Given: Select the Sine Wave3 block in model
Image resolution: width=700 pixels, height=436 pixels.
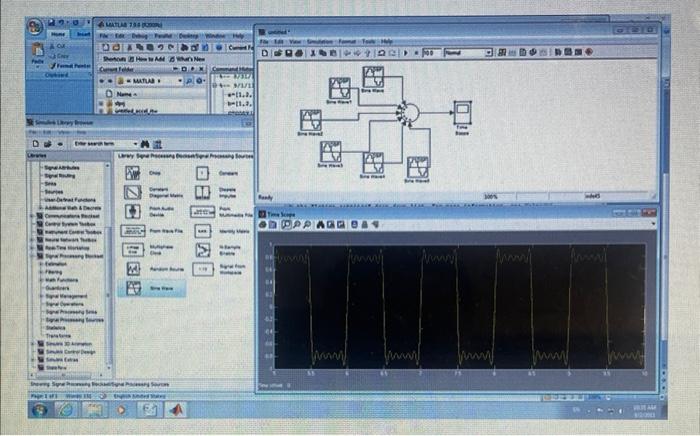Looking at the screenshot, I should click(330, 152).
